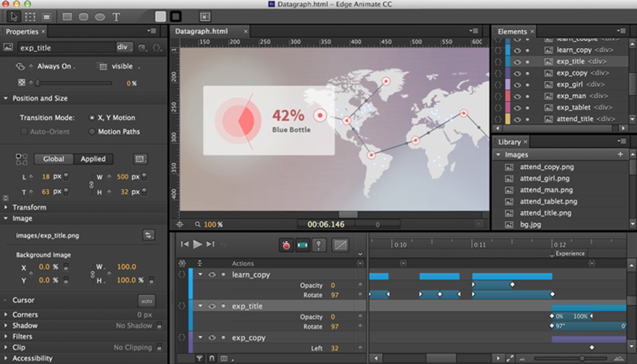Viewport: 637px width, 364px height.
Task: Expand the Transform section
Action: pos(6,207)
